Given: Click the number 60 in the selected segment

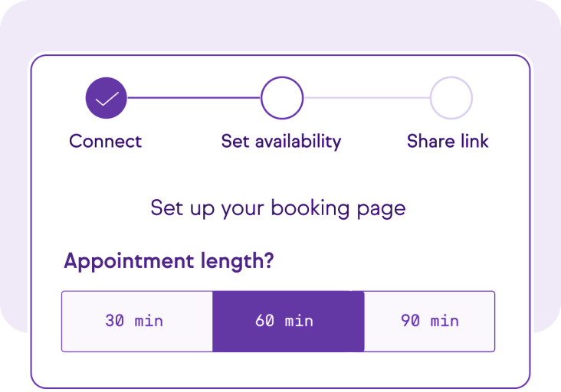Looking at the screenshot, I should pyautogui.click(x=264, y=321).
